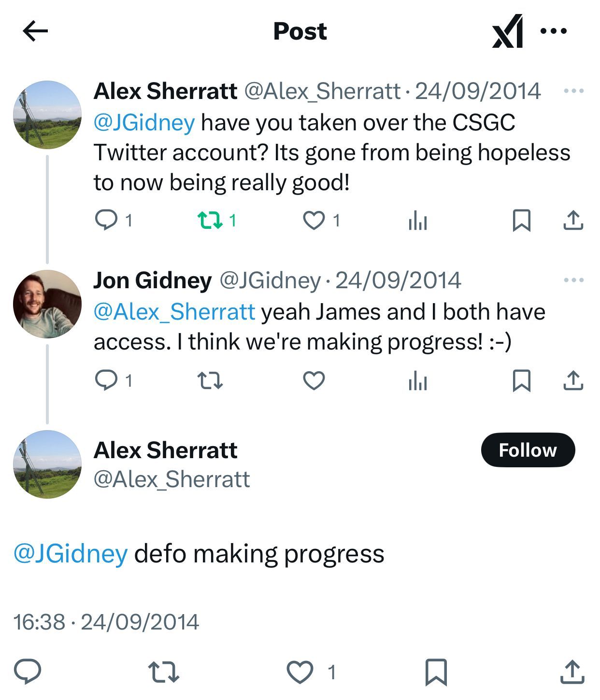Open post options three-dot menu in header
Viewport: 600px width, 700px height.
pos(554,31)
